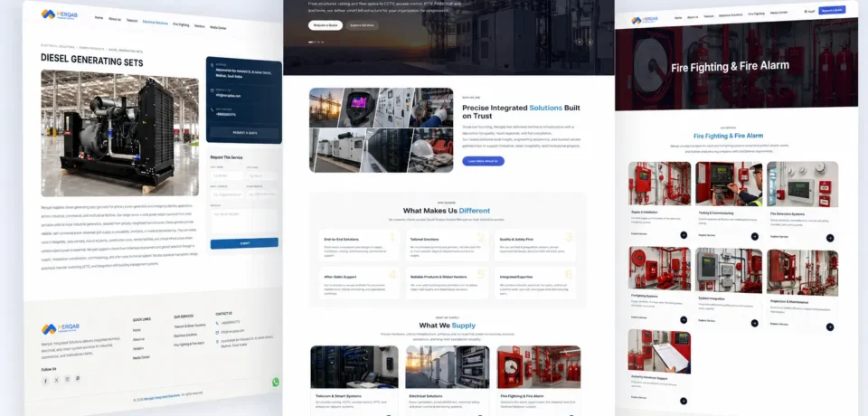The image size is (868, 416).
Task: Click Email Address input field
Action: 227,194
